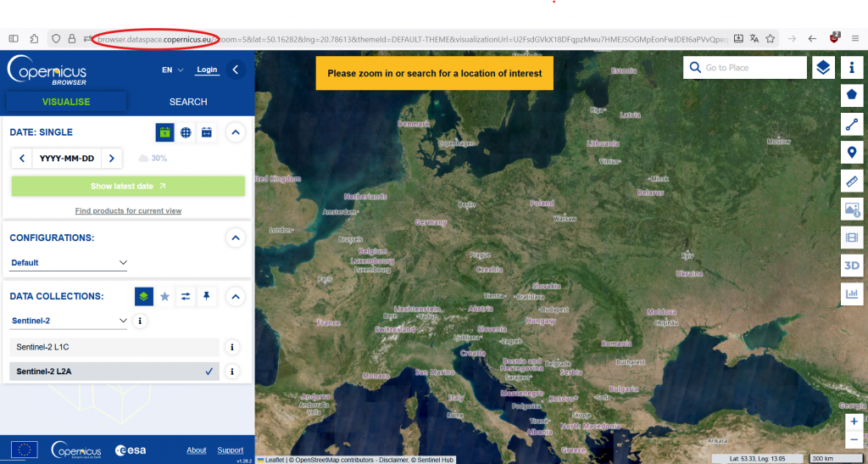Open the Sentinel-2 data collection dropdown
The width and height of the screenshot is (868, 464).
pyautogui.click(x=69, y=321)
